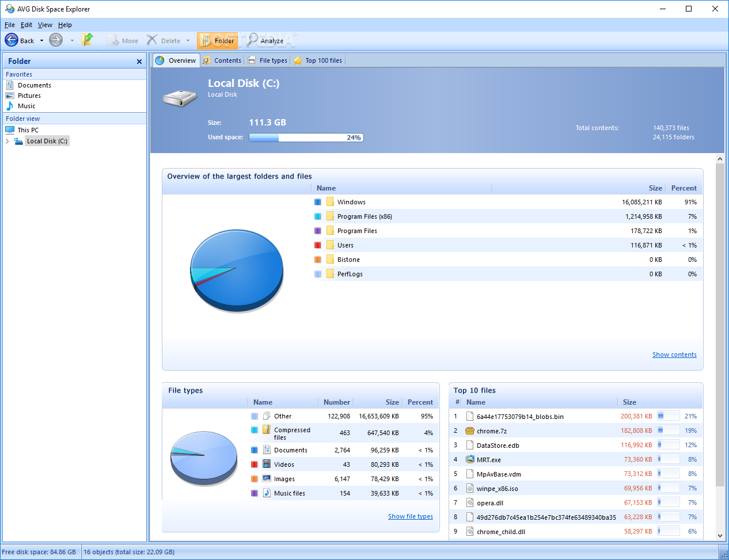Screen dimensions: 729x560
Task: Click the Program Files folder icon
Action: click(330, 230)
